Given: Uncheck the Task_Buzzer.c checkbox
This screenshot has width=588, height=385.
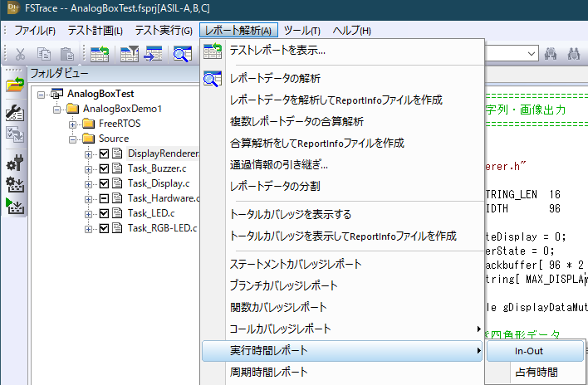Looking at the screenshot, I should (x=105, y=168).
